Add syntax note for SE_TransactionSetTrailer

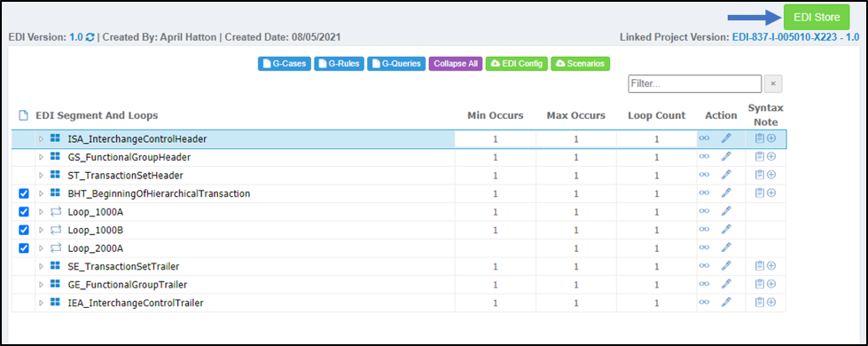[x=771, y=266]
